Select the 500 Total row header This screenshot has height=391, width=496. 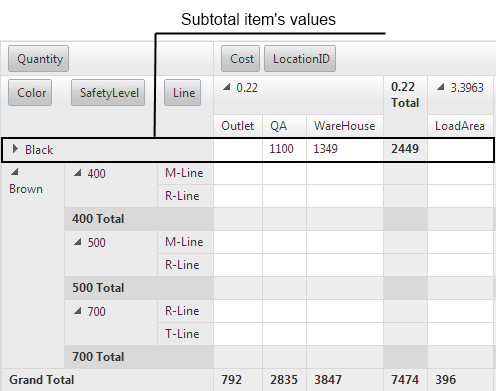click(x=139, y=288)
